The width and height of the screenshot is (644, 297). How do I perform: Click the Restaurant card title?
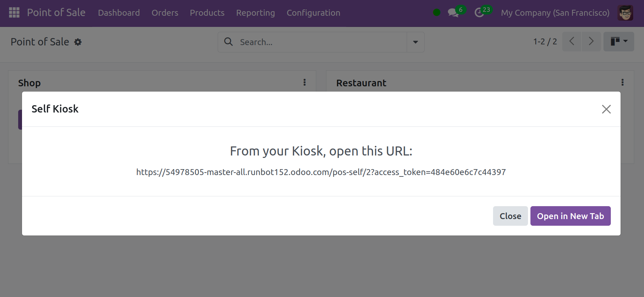pyautogui.click(x=361, y=83)
